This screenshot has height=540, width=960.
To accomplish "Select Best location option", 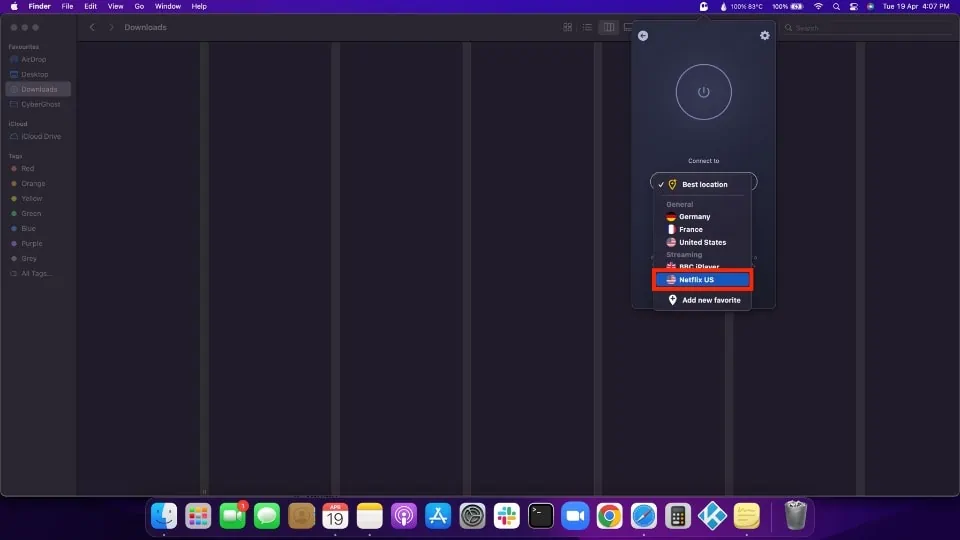I will coord(703,184).
